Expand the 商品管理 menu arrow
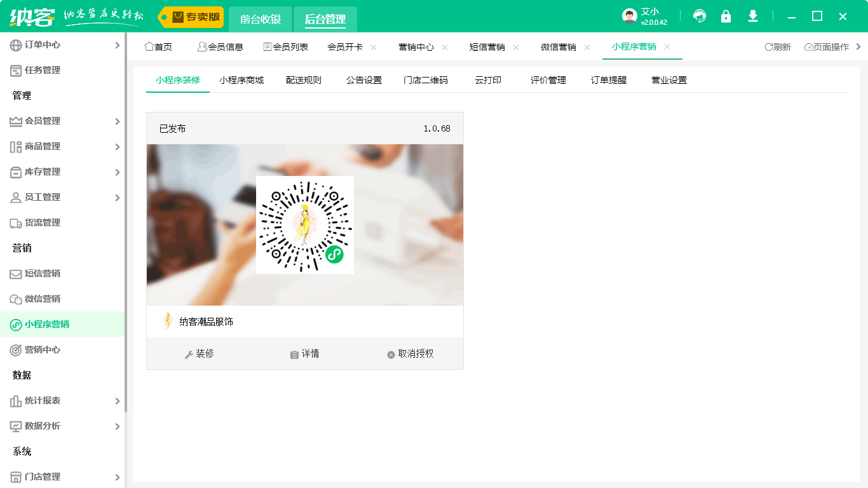 117,147
